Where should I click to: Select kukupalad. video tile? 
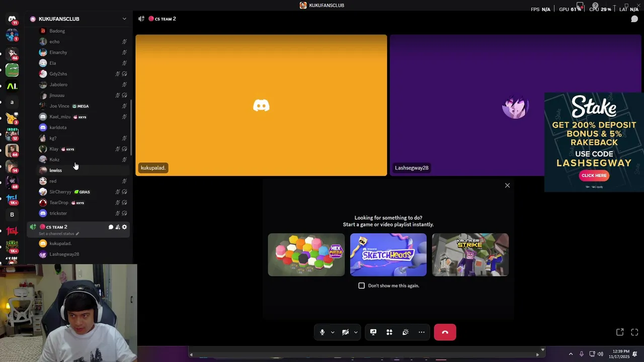click(x=261, y=105)
